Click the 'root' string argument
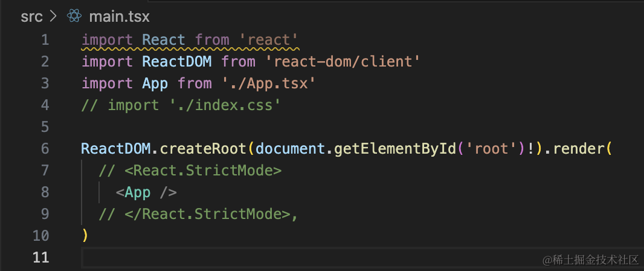 click(x=491, y=148)
